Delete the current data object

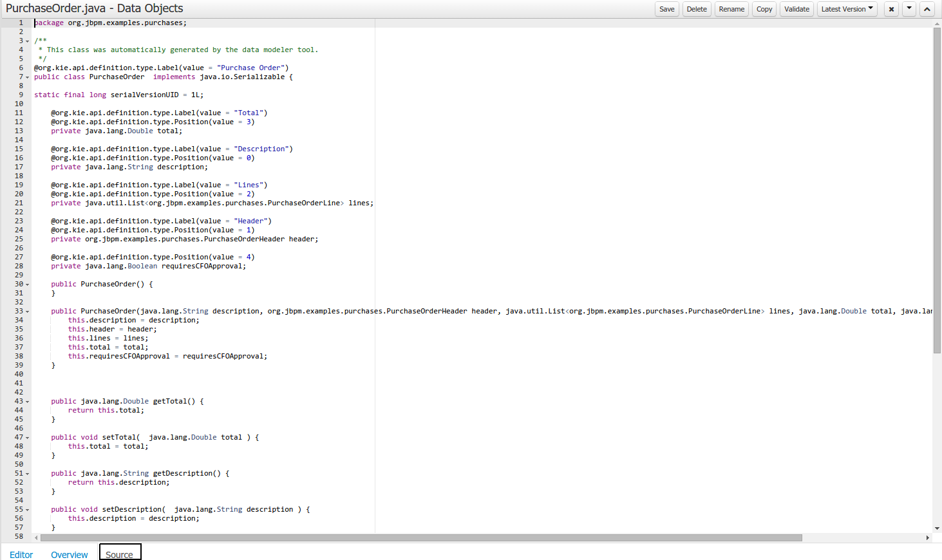pos(697,8)
